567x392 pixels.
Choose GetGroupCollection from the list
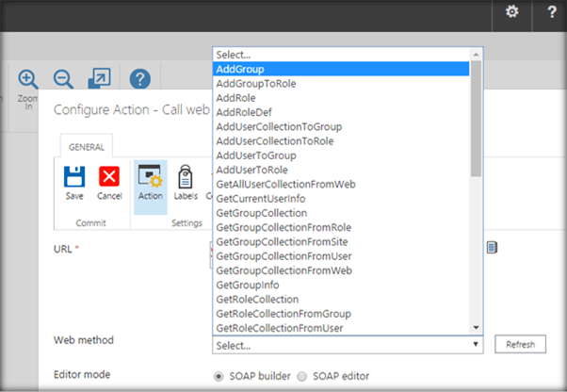341,213
